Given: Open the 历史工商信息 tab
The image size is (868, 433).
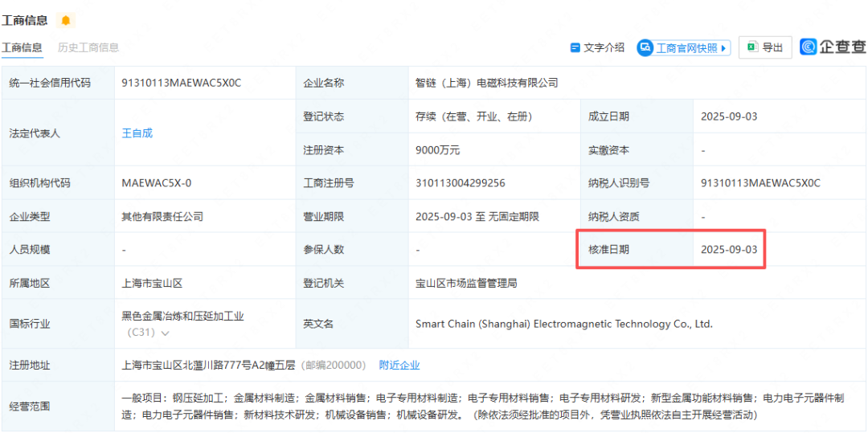Looking at the screenshot, I should [88, 47].
